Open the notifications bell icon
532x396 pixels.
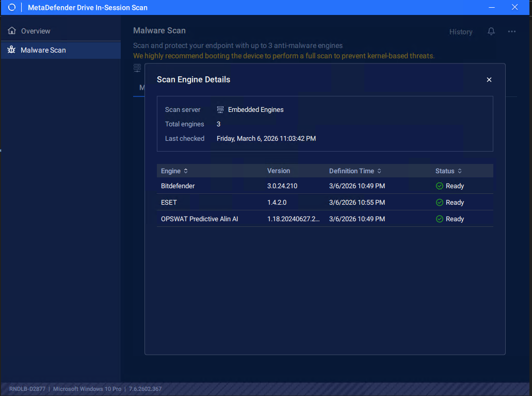491,31
